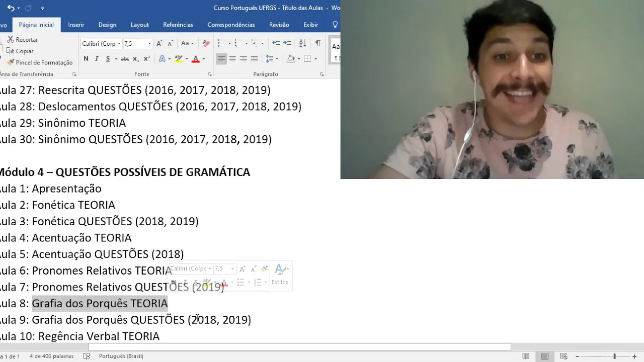Toggle underline (S) in the ribbon

108,59
